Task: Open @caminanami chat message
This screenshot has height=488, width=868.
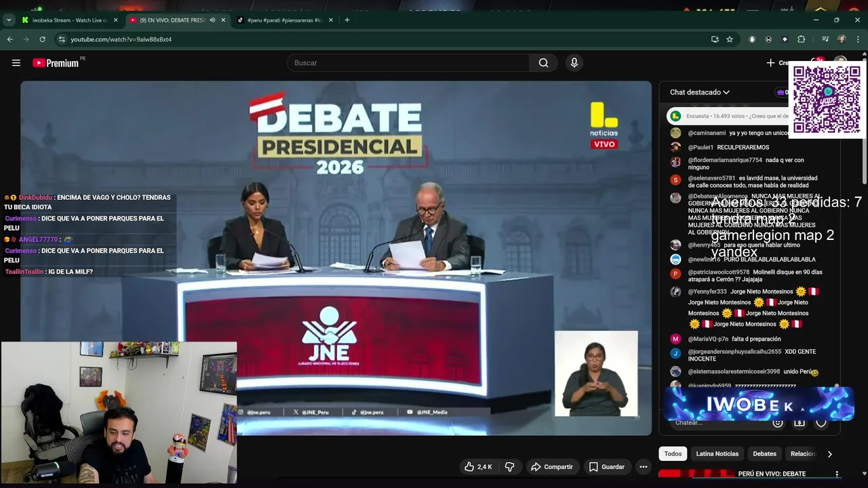Action: pyautogui.click(x=729, y=134)
